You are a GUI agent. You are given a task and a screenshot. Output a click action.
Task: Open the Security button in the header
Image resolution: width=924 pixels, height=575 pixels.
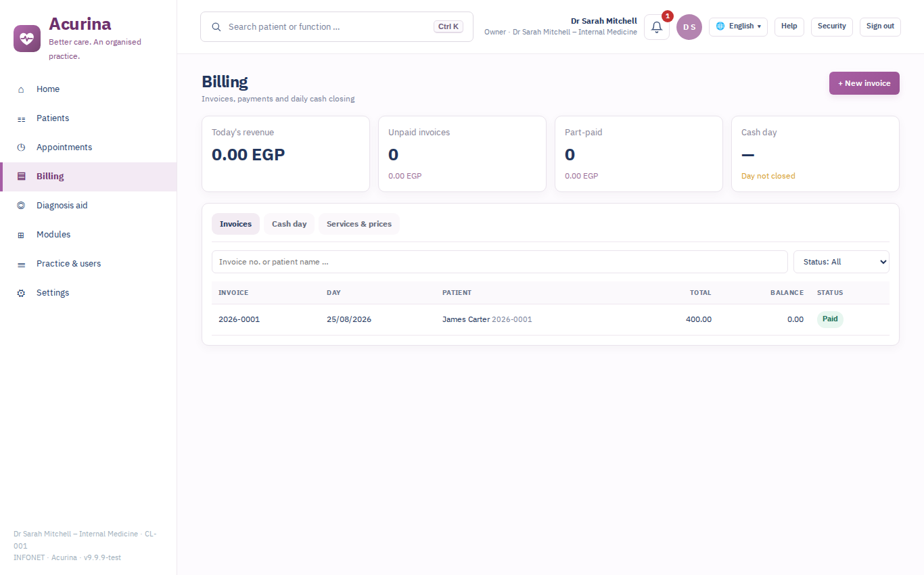pos(832,26)
